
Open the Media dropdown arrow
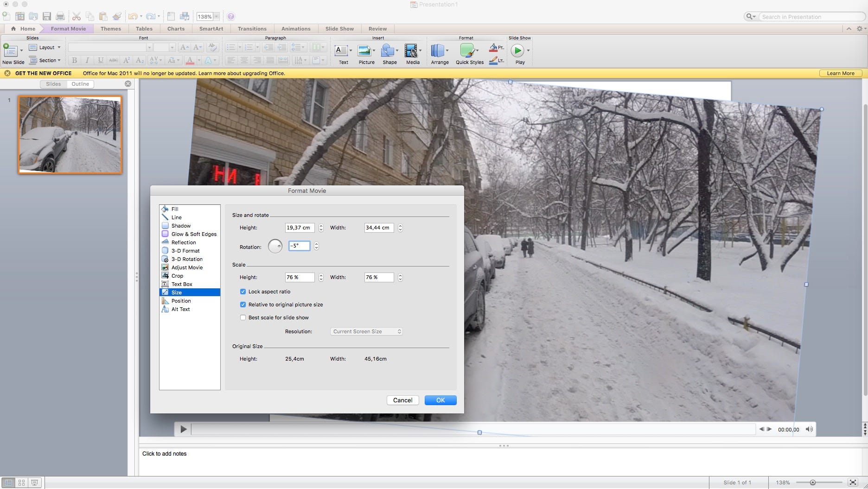420,51
